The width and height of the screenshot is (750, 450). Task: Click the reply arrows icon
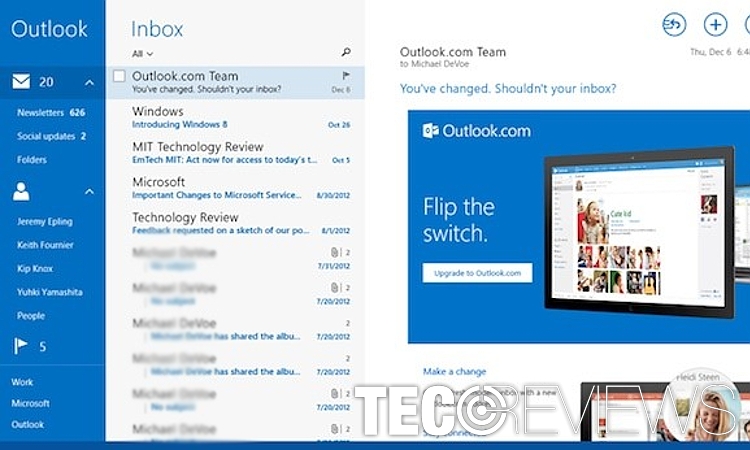(674, 24)
